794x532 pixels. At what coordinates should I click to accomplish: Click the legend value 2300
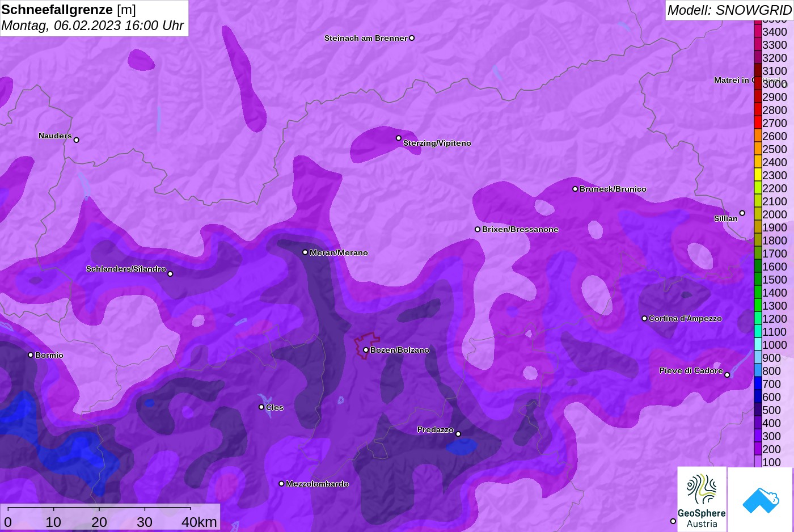coord(775,175)
